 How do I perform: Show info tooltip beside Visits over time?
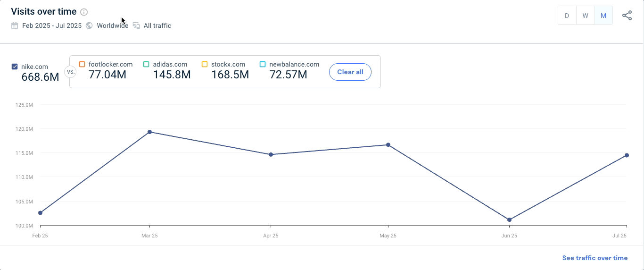click(84, 12)
